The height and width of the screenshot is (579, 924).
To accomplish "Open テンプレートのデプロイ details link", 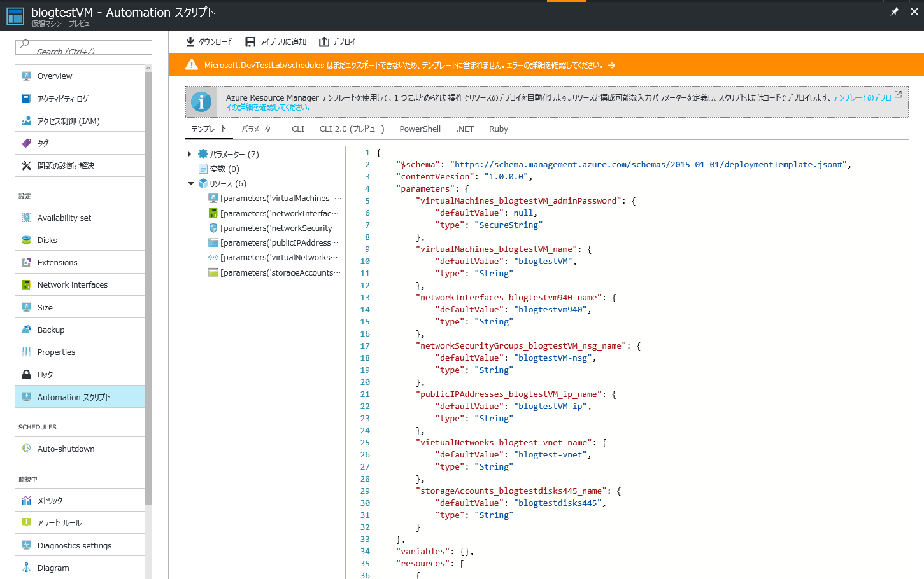I will [x=862, y=97].
